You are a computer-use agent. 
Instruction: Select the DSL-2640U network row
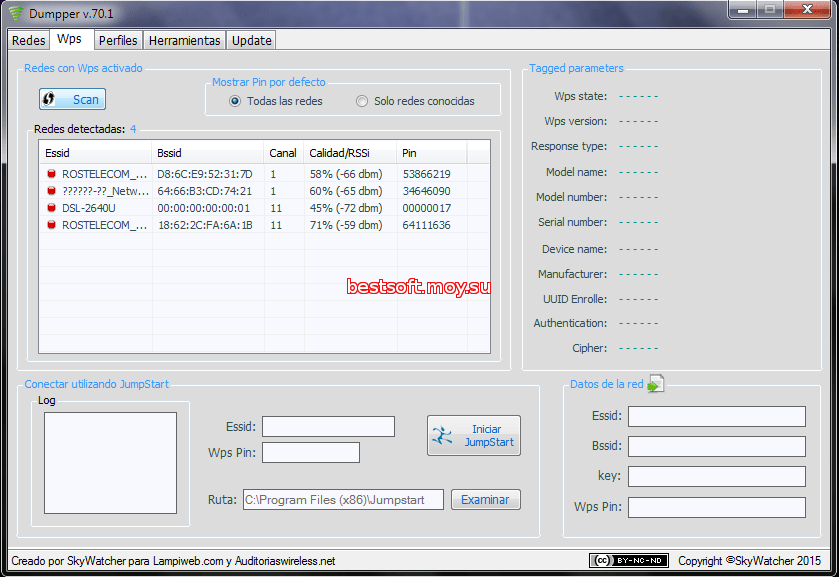[x=264, y=208]
